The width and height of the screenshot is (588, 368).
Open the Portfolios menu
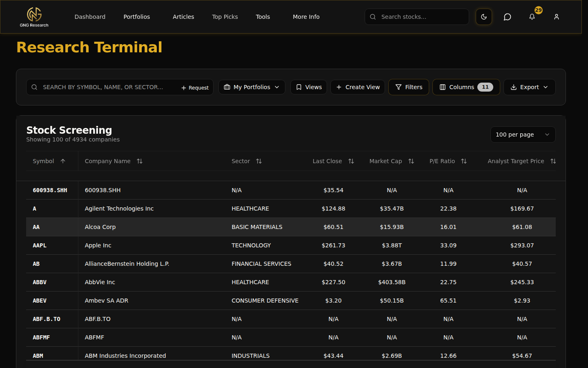137,17
